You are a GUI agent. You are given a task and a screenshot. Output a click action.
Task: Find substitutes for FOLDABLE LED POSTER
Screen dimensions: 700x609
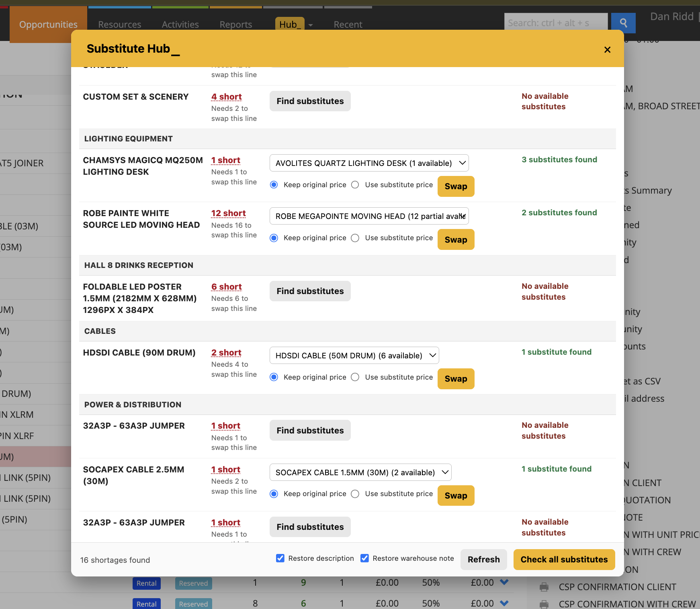tap(310, 291)
